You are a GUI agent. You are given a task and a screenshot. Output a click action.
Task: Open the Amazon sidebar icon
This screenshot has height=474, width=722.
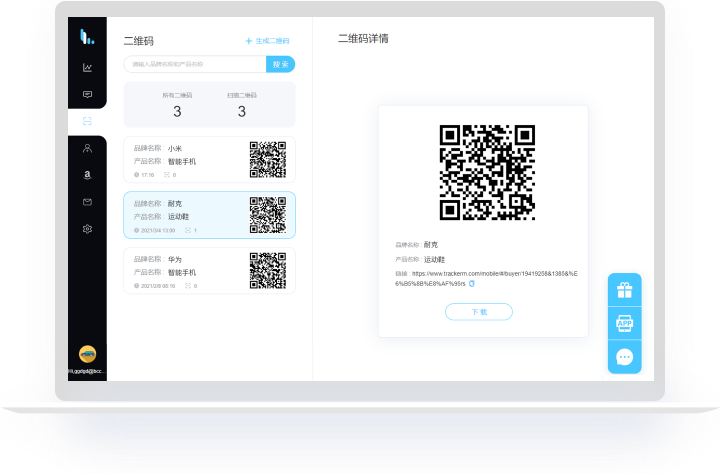tap(87, 175)
